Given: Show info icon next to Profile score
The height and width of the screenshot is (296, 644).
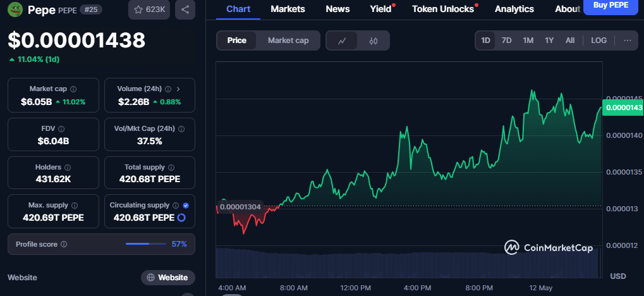Looking at the screenshot, I should point(64,244).
